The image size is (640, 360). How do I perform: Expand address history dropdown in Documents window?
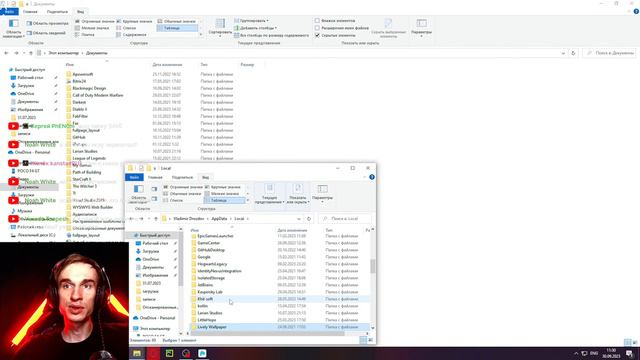coord(563,53)
